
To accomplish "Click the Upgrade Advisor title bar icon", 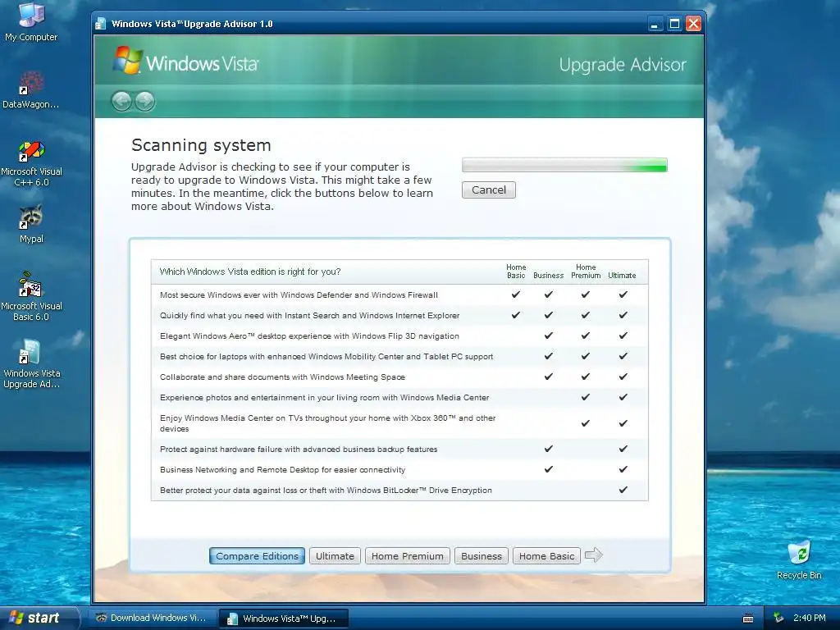I will (100, 24).
